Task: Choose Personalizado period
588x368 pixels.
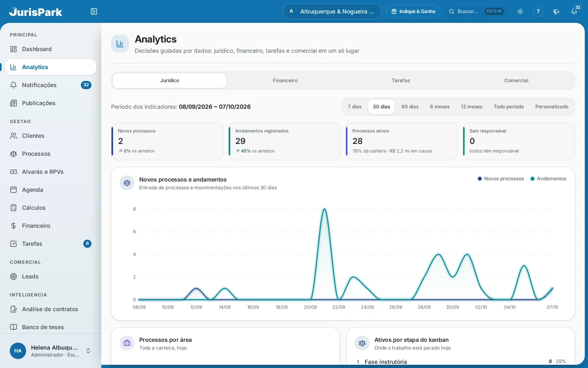Action: (552, 107)
